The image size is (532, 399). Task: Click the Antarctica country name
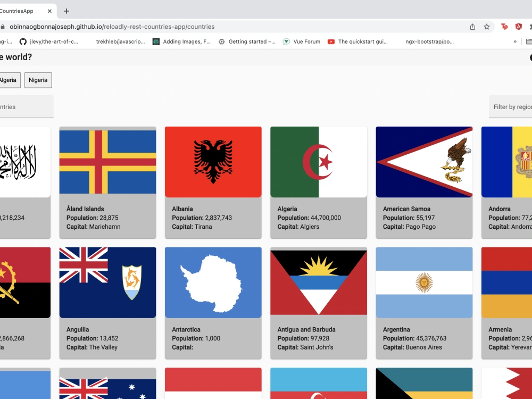pyautogui.click(x=186, y=329)
